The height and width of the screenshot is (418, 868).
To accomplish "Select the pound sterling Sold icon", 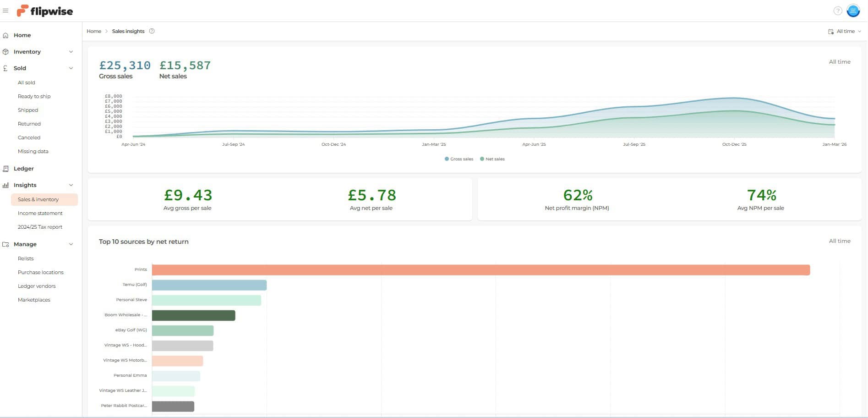I will click(5, 68).
